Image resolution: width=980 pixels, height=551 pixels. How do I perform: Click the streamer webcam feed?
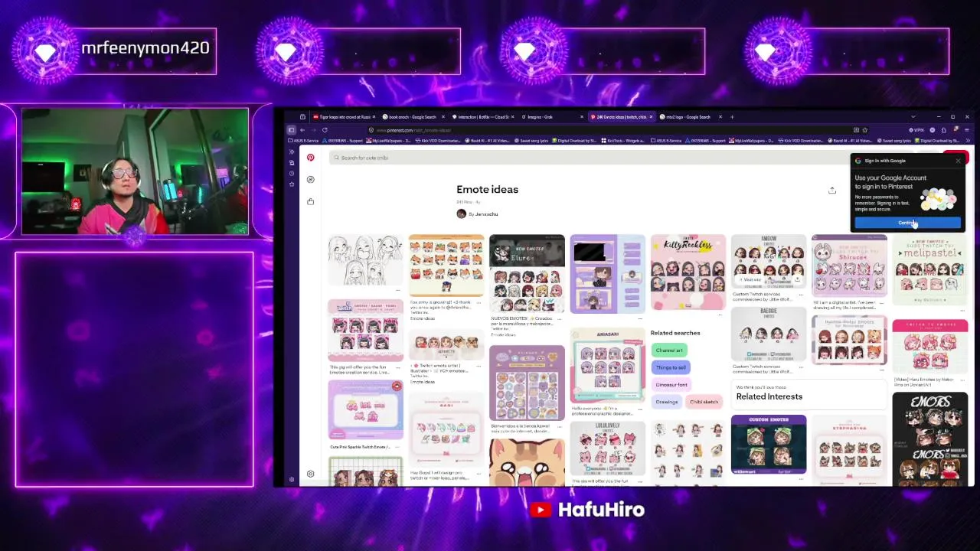(135, 171)
